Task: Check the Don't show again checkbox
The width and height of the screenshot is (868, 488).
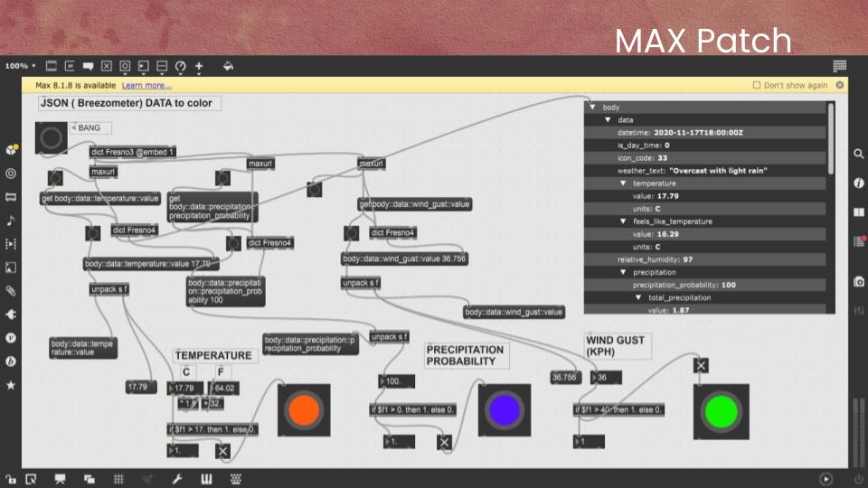Action: tap(756, 85)
